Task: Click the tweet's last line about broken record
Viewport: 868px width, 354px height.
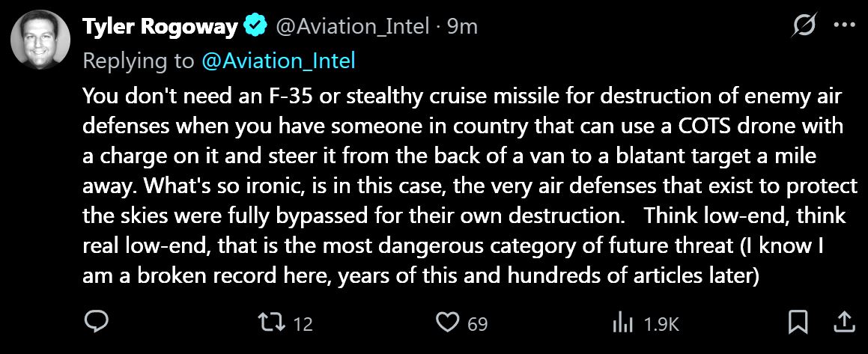Action: tap(419, 275)
